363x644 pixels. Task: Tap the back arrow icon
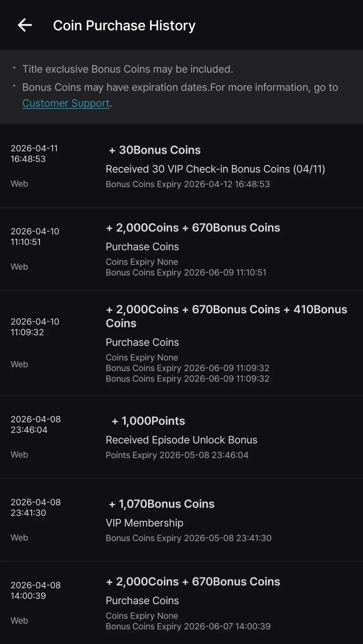(x=25, y=25)
